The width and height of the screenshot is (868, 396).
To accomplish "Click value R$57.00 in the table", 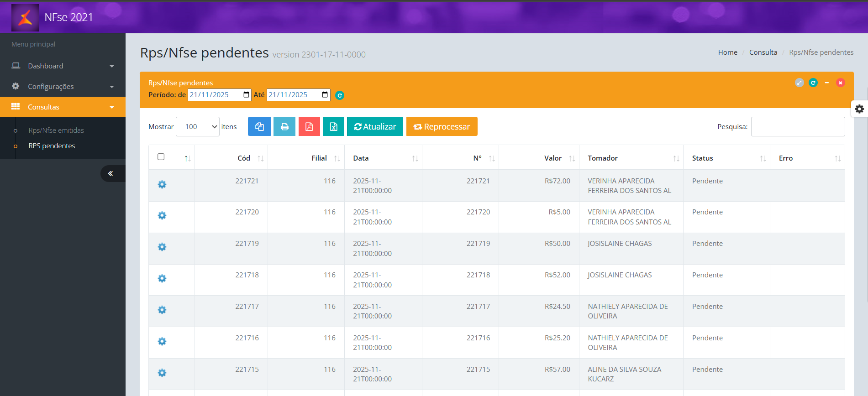I will (558, 370).
